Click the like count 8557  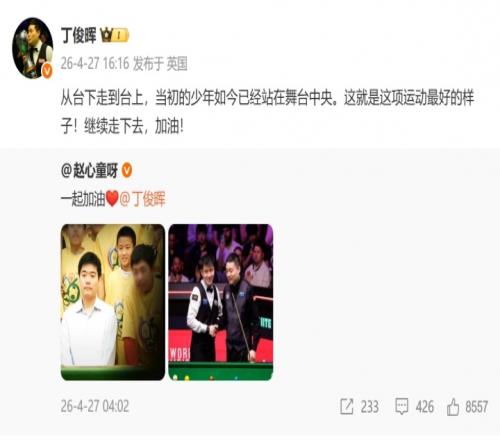point(476,407)
